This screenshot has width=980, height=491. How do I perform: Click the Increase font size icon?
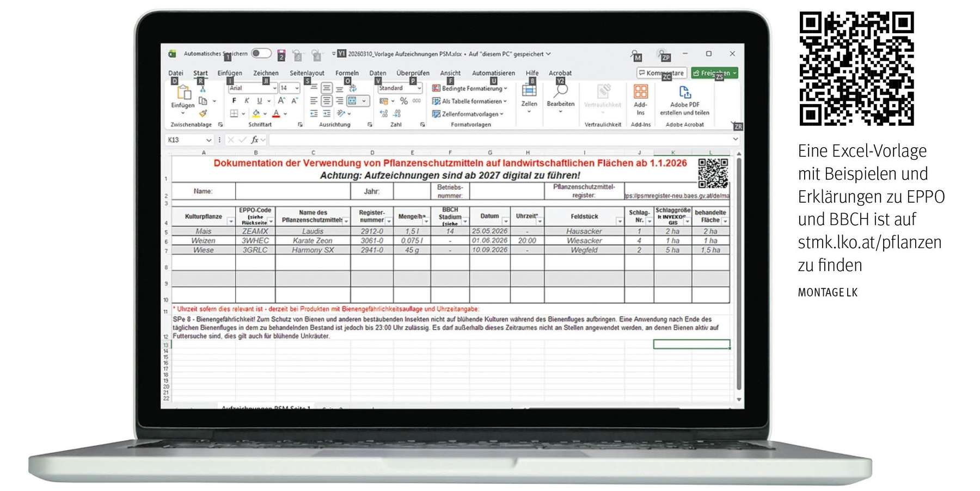281,100
